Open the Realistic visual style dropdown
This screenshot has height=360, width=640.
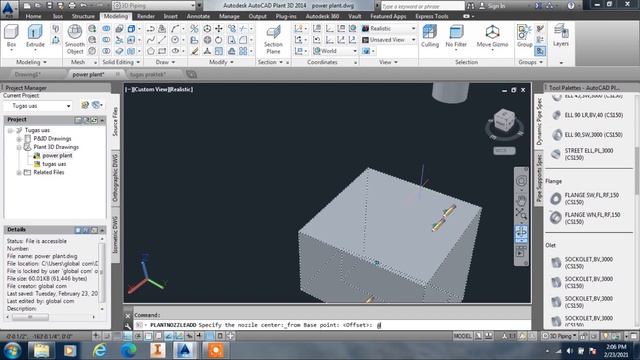[x=389, y=29]
